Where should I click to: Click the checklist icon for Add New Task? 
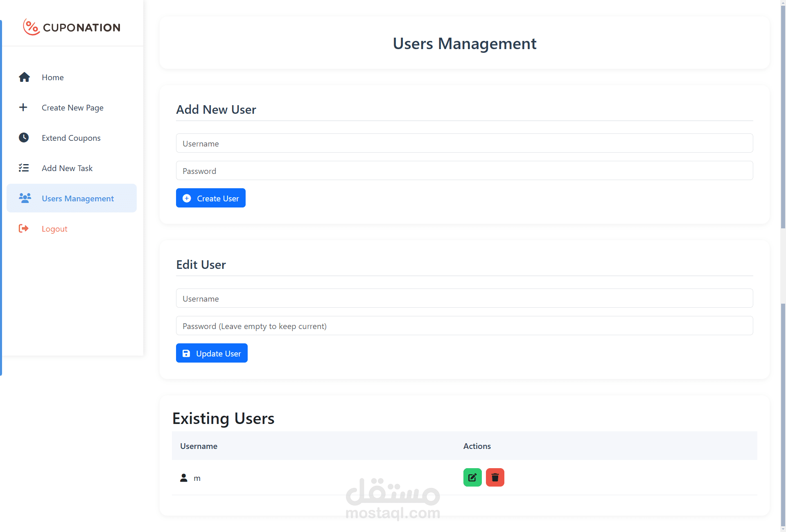(24, 168)
